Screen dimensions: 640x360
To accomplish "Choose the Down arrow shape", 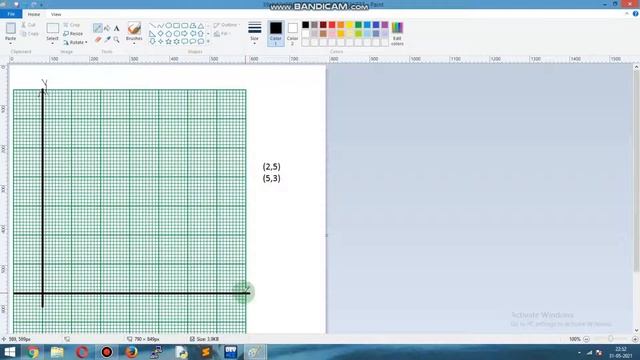I will (152, 42).
